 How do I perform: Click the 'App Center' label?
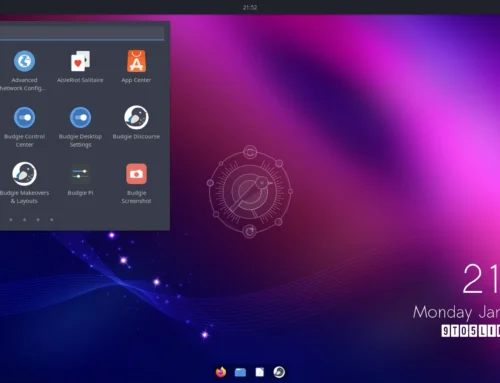tap(136, 80)
